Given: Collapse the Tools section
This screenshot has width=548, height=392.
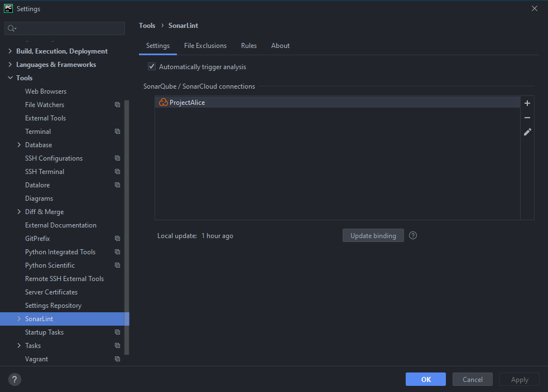Looking at the screenshot, I should click(10, 78).
